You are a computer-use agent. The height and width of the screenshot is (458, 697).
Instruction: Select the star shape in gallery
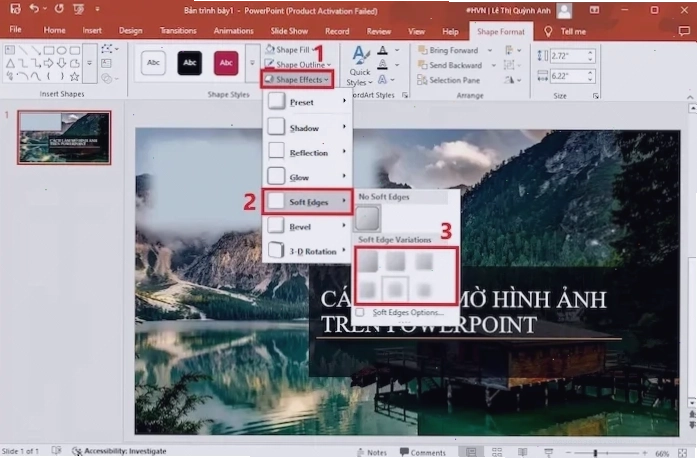74,76
